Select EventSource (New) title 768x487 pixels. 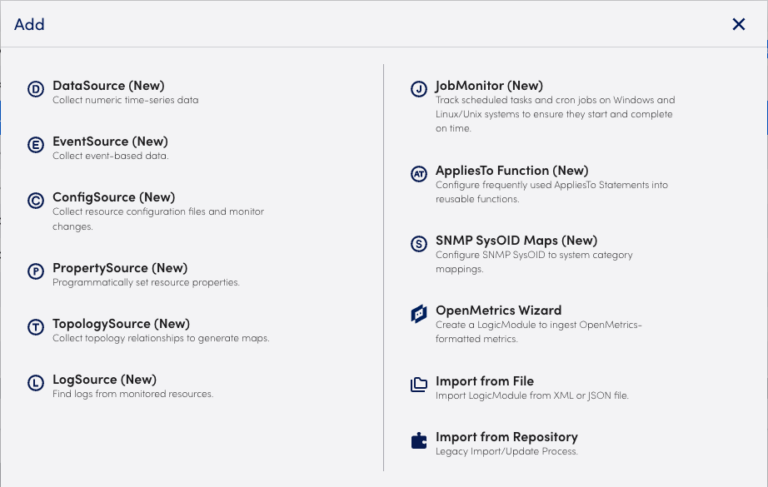click(x=110, y=142)
